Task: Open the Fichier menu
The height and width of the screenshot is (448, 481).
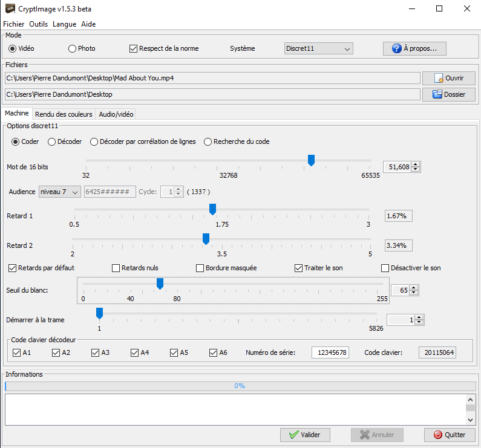Action: (13, 24)
